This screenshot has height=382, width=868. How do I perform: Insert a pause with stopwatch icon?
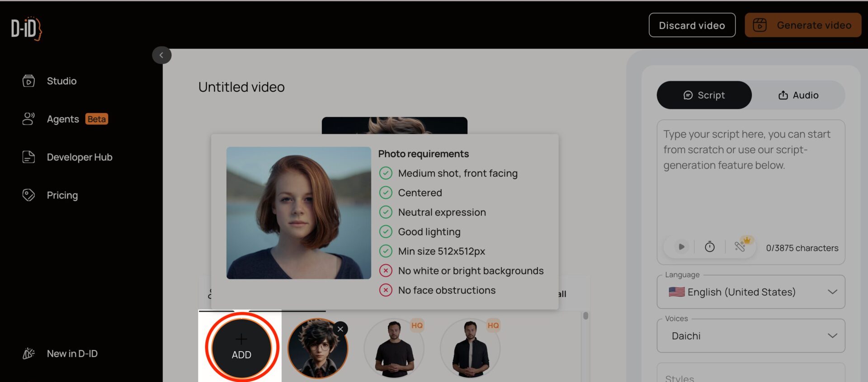(x=710, y=247)
